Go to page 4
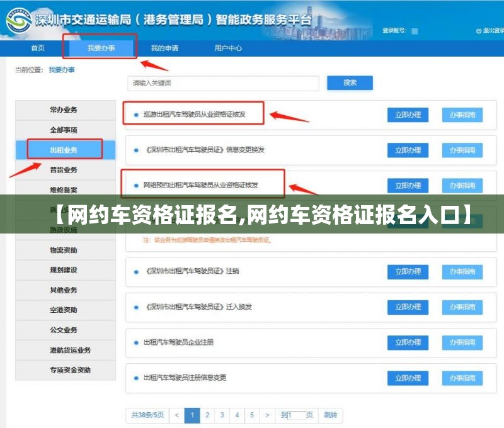The width and height of the screenshot is (504, 428). coord(238,415)
